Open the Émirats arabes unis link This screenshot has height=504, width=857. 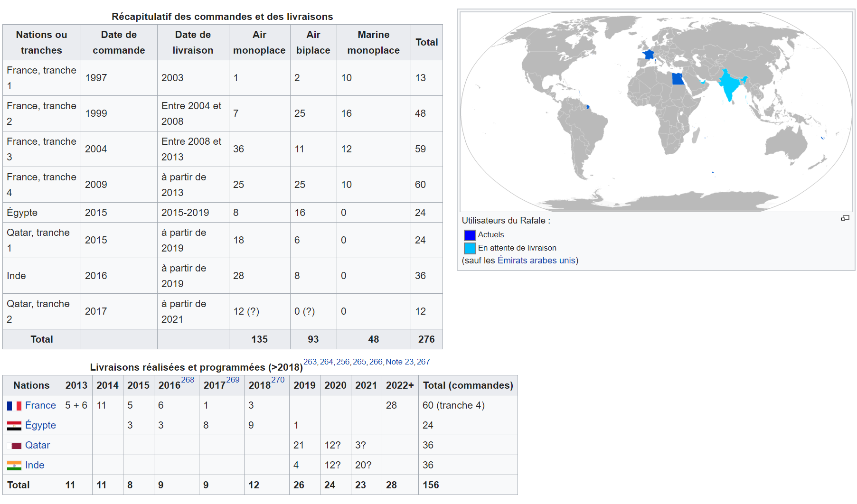[x=537, y=261]
